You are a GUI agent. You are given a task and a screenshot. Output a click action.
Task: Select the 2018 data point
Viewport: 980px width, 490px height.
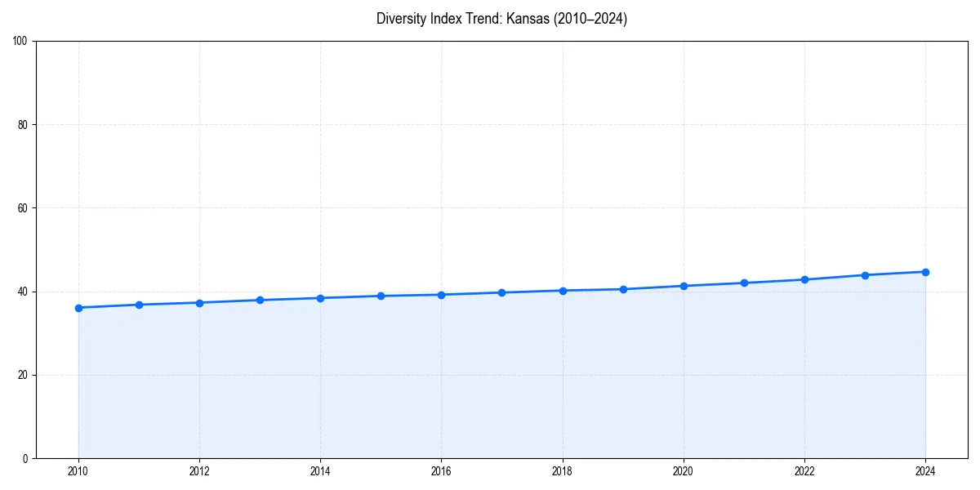point(562,290)
